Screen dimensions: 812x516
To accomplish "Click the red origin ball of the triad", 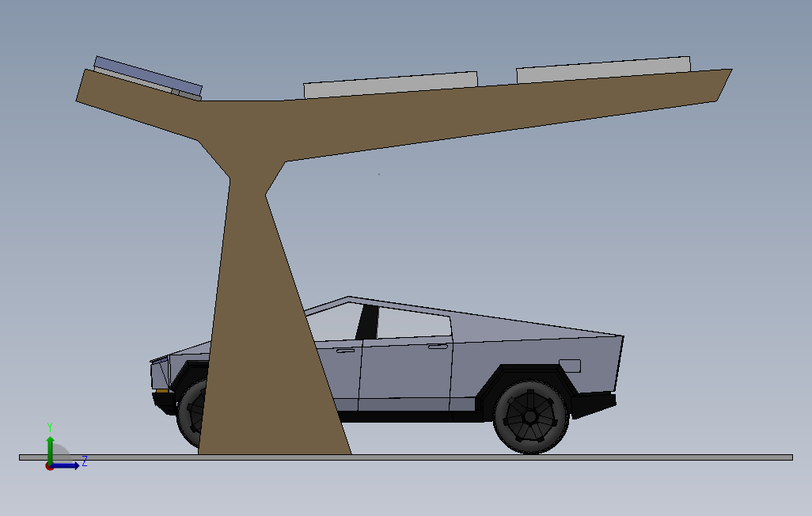I will click(49, 467).
